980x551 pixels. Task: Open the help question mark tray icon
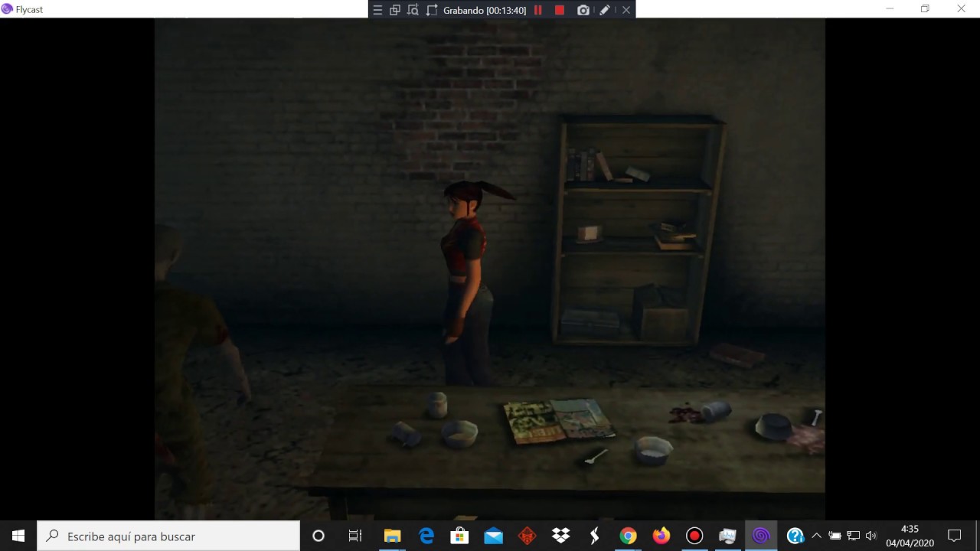(x=795, y=536)
